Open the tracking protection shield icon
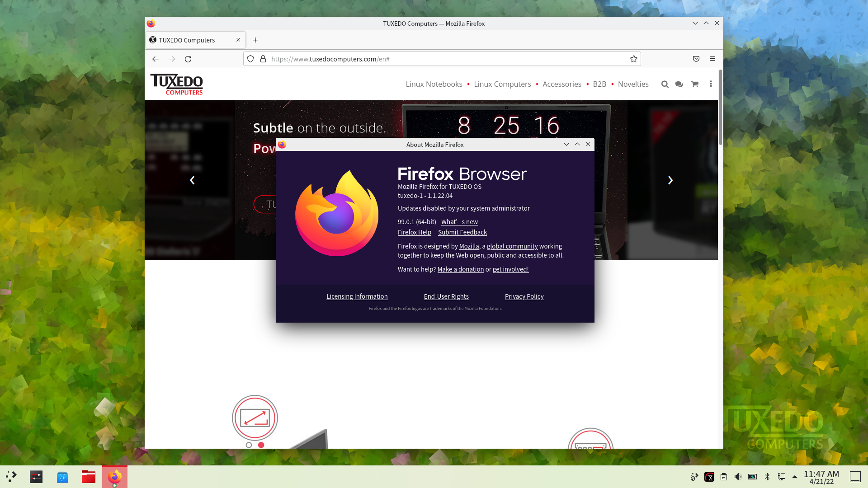The width and height of the screenshot is (868, 488). pos(250,59)
